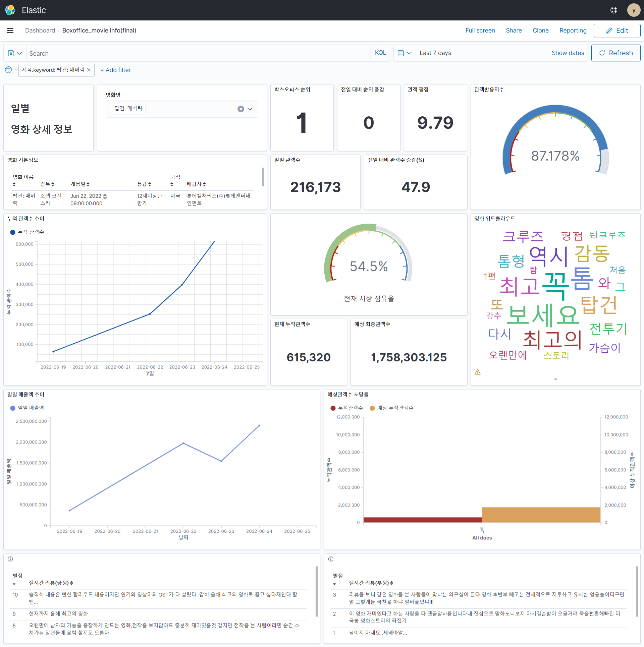Open the user avatar menu
Screen dimensions: 644x647
[633, 10]
